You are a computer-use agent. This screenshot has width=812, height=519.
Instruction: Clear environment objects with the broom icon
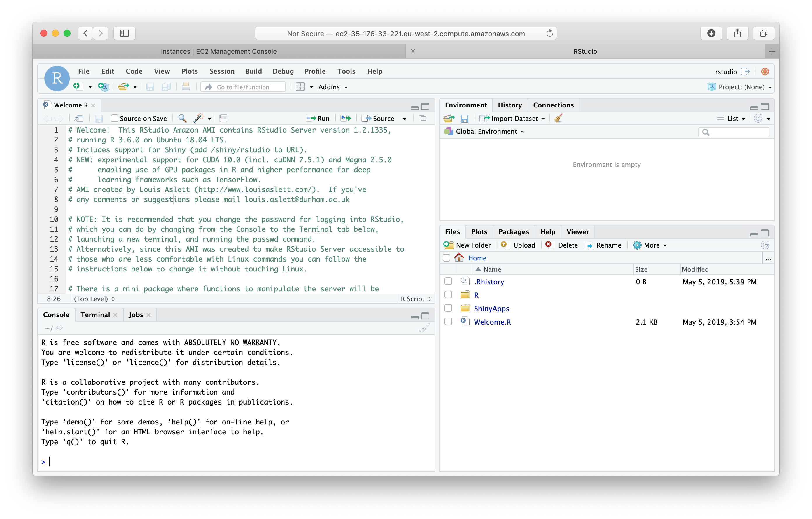pyautogui.click(x=559, y=118)
